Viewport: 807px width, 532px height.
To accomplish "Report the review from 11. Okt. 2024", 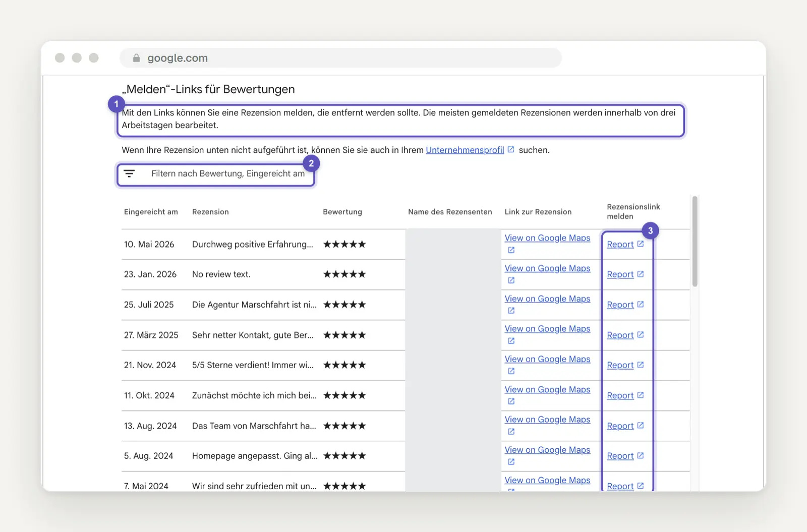I will tap(620, 395).
